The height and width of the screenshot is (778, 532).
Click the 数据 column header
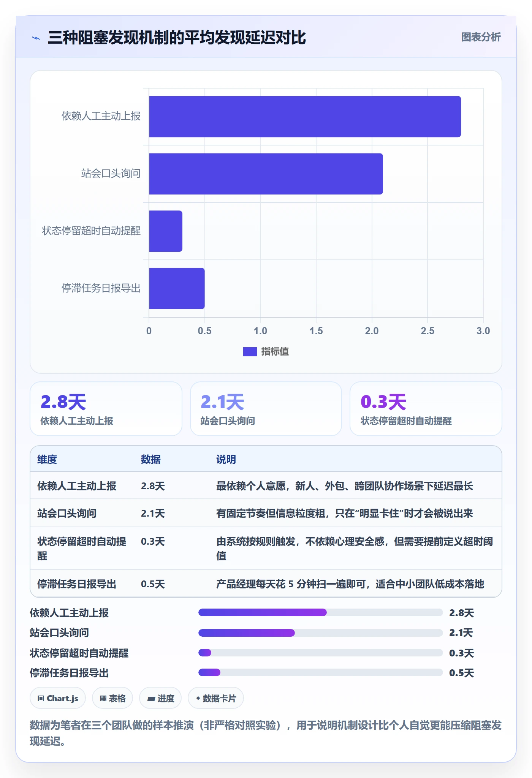pos(151,459)
